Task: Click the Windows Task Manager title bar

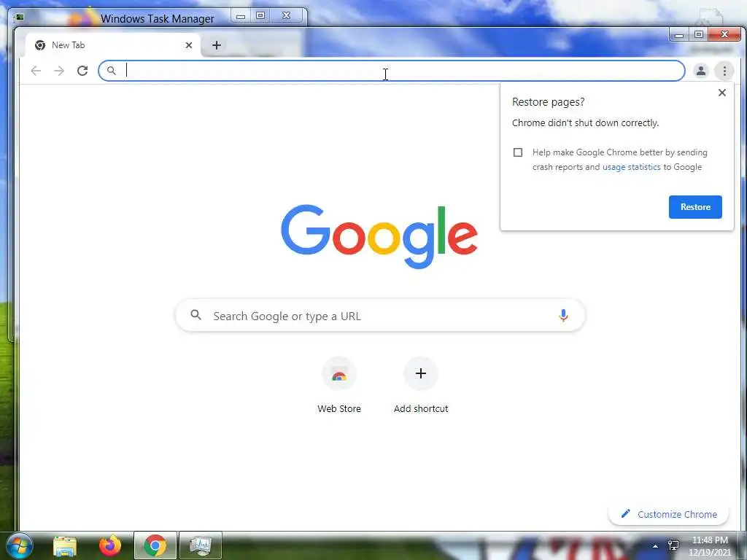Action: click(158, 18)
